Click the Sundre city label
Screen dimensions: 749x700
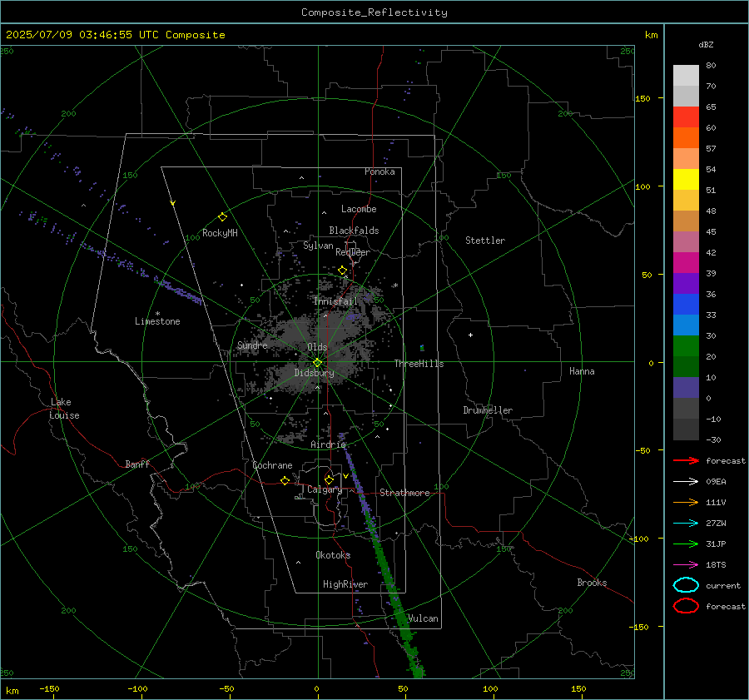(x=252, y=345)
